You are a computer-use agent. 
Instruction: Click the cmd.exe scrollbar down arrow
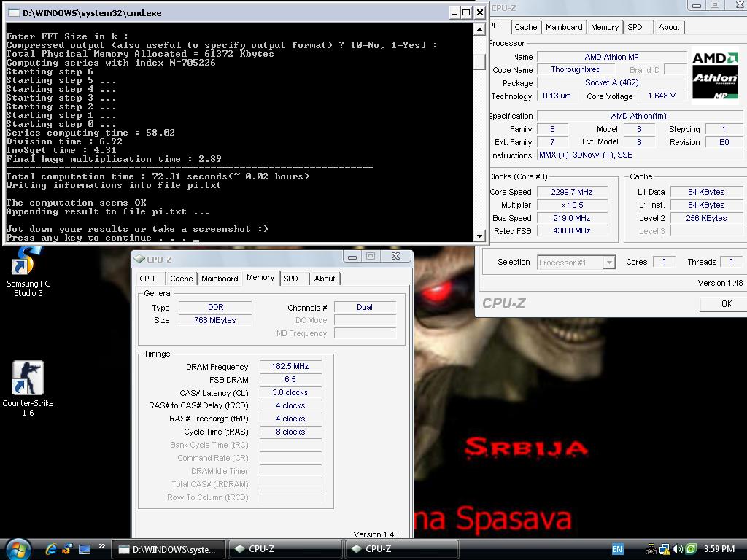coord(480,236)
